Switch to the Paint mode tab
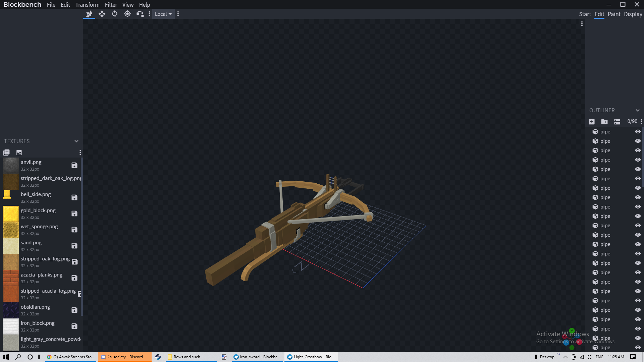Image resolution: width=644 pixels, height=362 pixels. click(614, 14)
